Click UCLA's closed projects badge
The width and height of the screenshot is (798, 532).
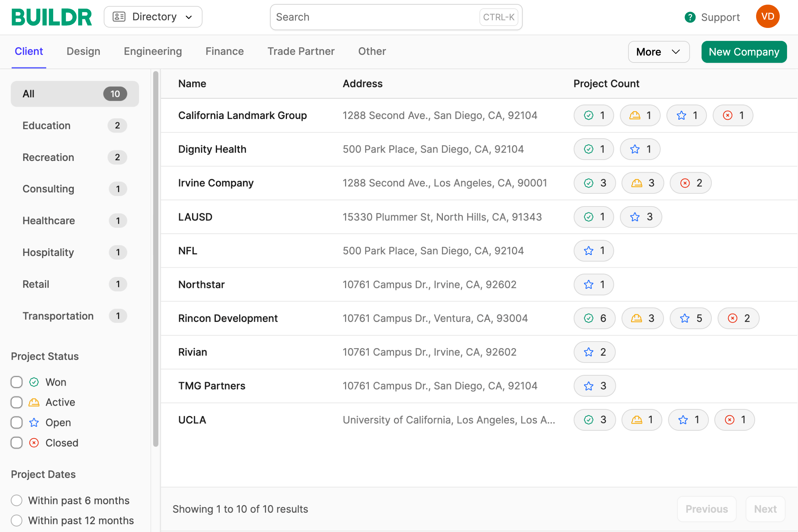734,420
